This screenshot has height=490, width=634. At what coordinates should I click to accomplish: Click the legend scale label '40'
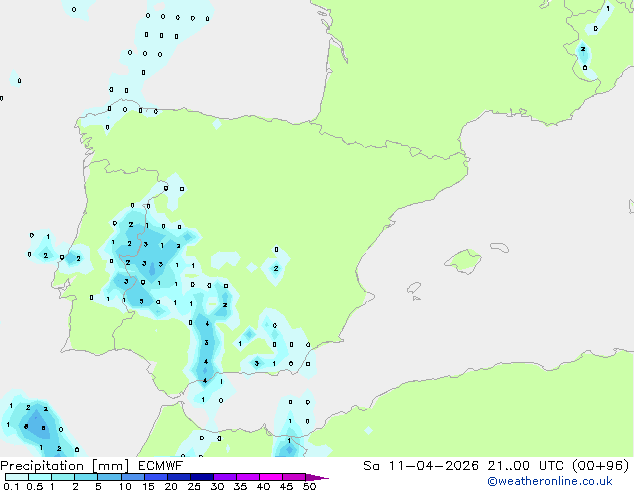point(263,486)
